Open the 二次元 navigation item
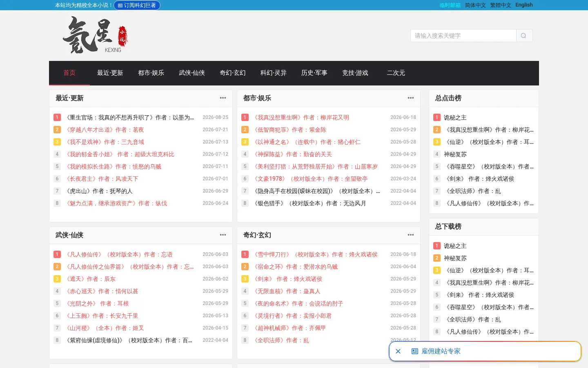 (x=396, y=73)
